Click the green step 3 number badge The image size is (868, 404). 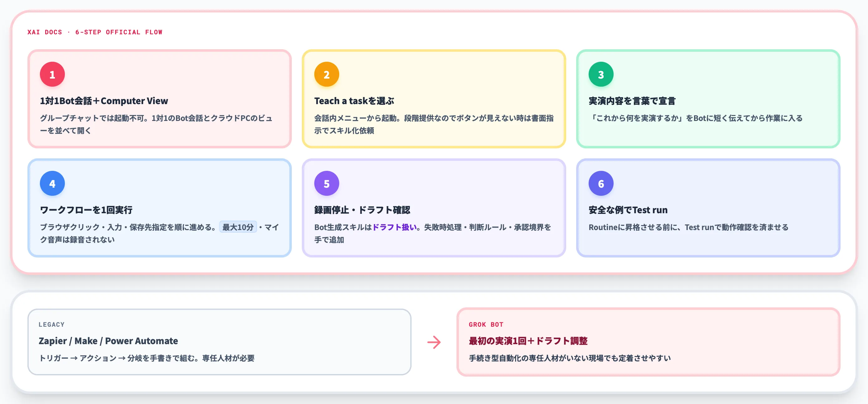pyautogui.click(x=601, y=74)
